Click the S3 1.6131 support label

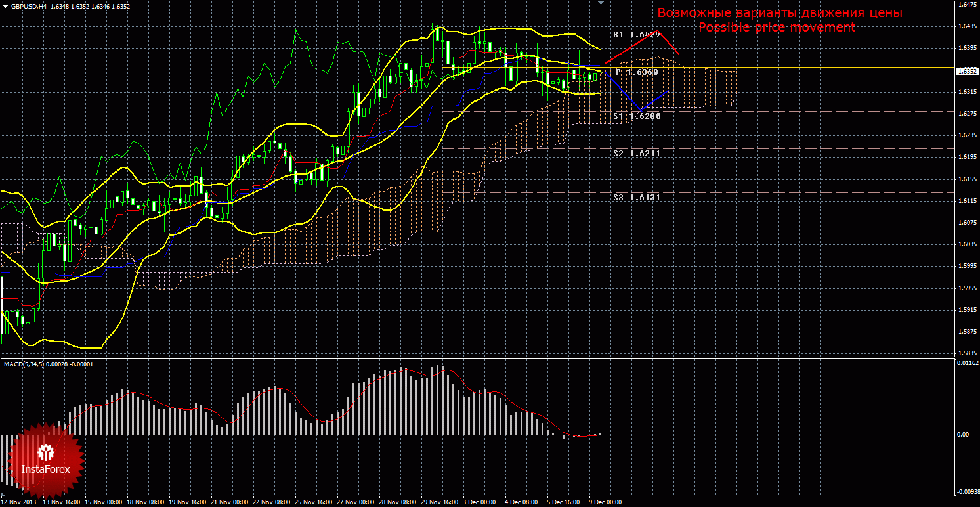tap(637, 197)
